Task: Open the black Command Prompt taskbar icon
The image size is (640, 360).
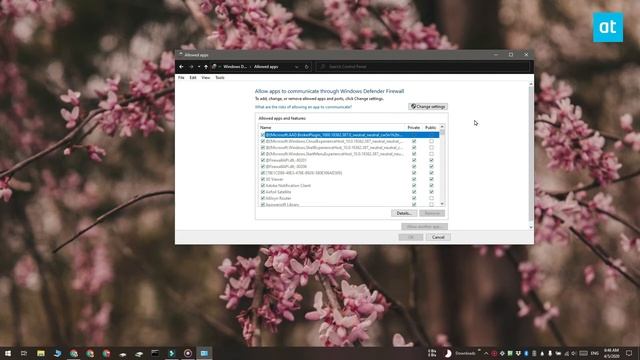Action: [x=155, y=353]
